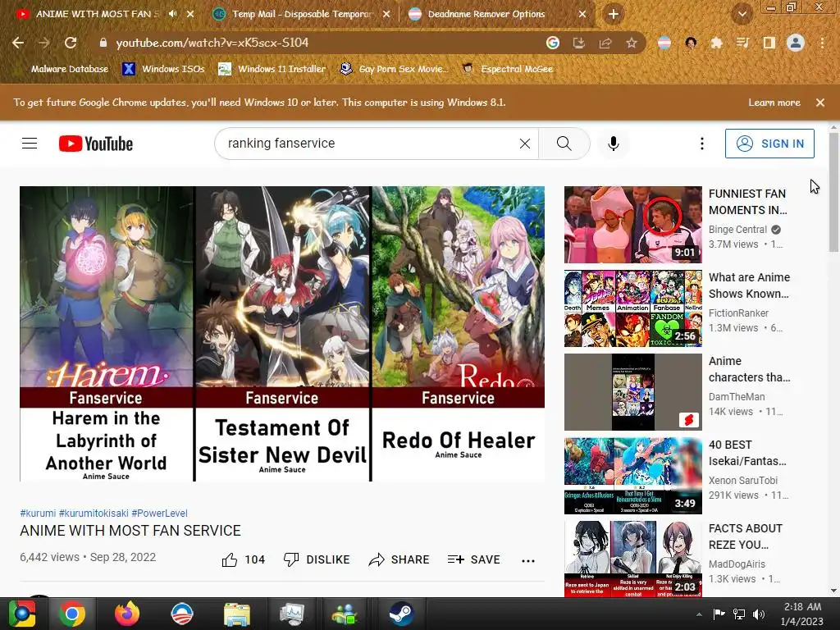Show hidden tray icons arrow
The width and height of the screenshot is (840, 630).
tap(699, 614)
